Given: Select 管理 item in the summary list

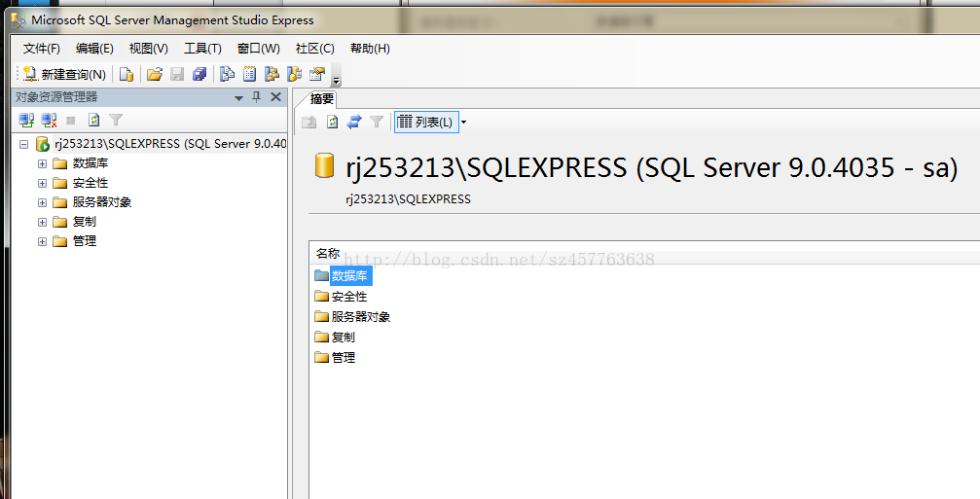Looking at the screenshot, I should click(x=343, y=358).
